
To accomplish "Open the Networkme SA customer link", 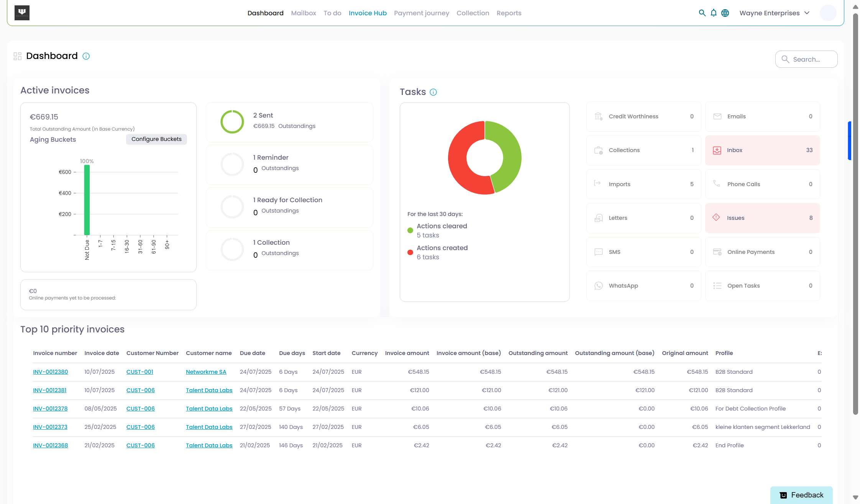I will pos(206,372).
